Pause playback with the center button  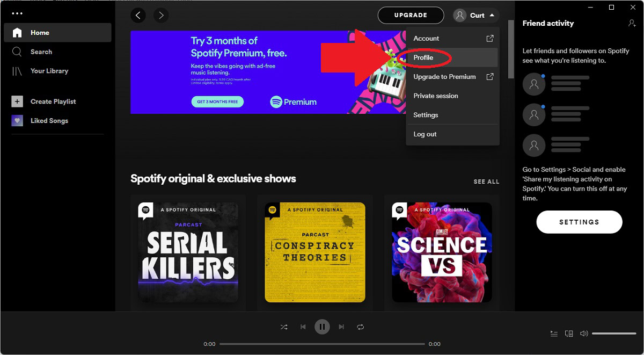(322, 327)
